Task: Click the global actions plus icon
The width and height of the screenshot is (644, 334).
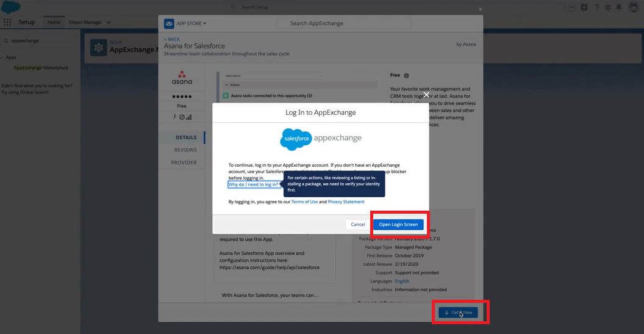Action: [584, 7]
